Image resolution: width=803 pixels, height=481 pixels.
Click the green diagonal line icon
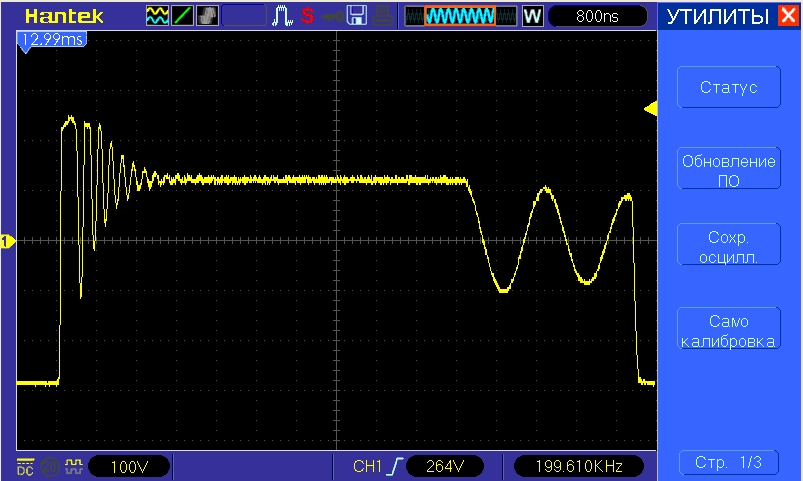coord(184,16)
